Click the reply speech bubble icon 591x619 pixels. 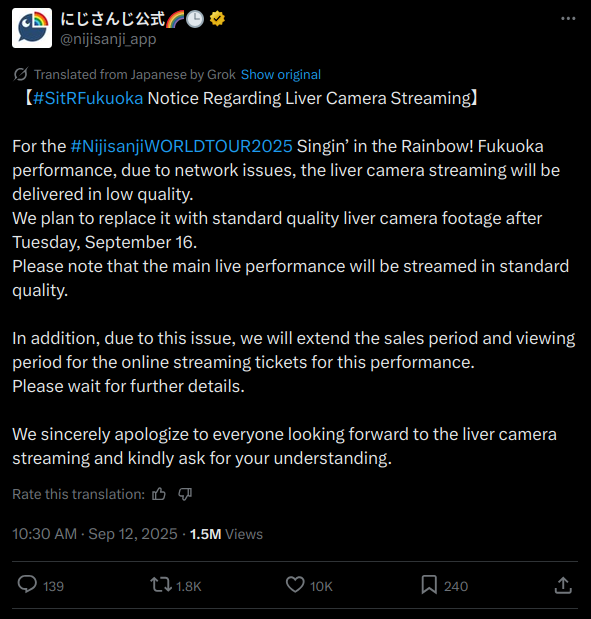point(27,584)
